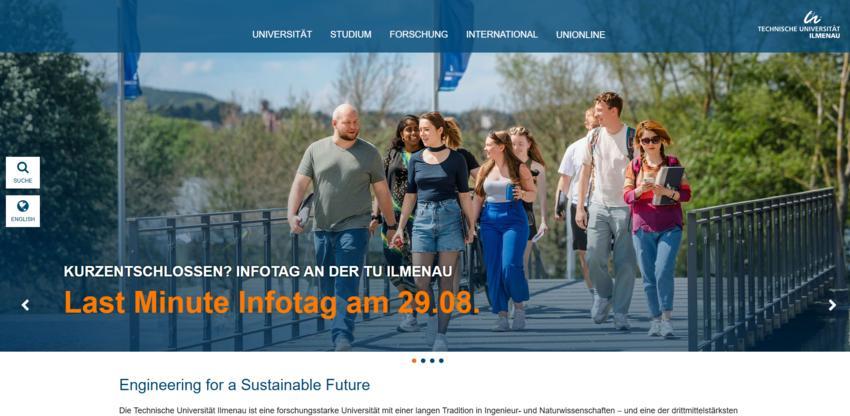Click the Engineering for a Sustainable Future heading

tap(244, 385)
